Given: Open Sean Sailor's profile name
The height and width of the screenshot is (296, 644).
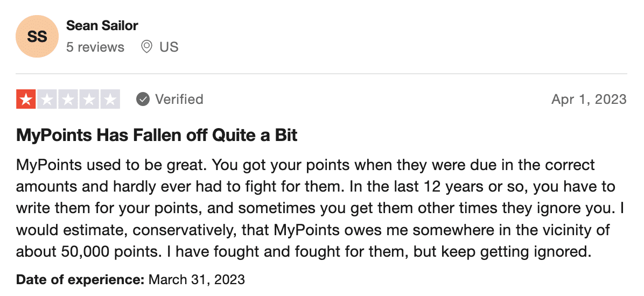Looking at the screenshot, I should pos(102,25).
